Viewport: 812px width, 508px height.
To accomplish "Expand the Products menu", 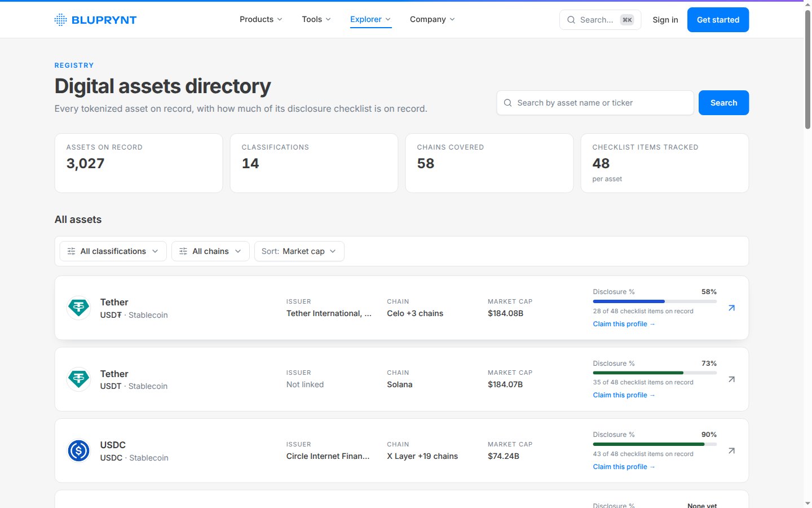I will coord(261,19).
